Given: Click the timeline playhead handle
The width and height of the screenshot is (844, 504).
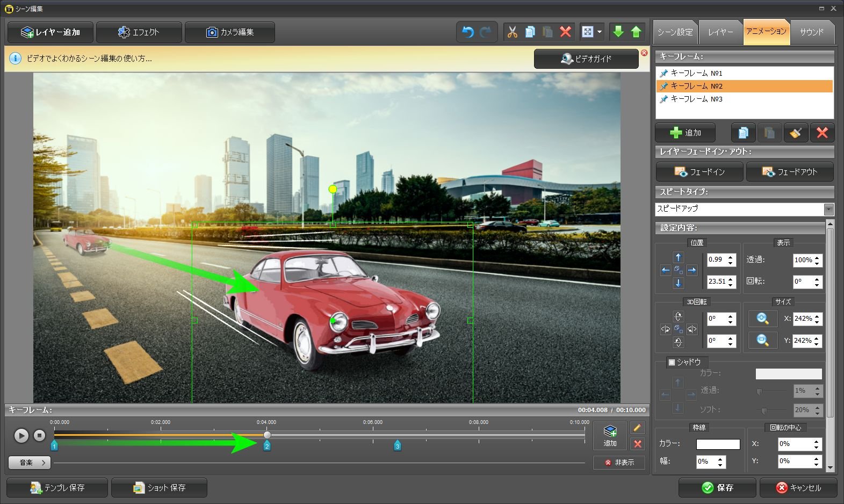Looking at the screenshot, I should pyautogui.click(x=267, y=435).
